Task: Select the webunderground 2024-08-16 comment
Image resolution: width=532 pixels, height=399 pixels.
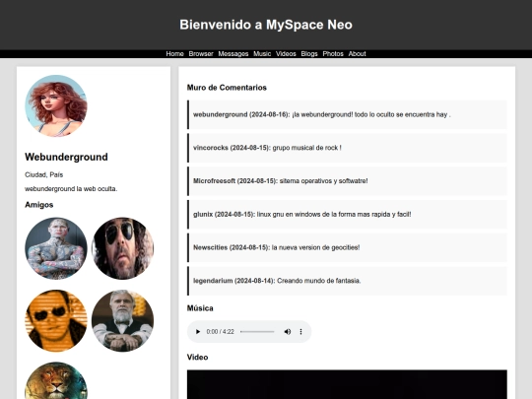Action: [x=347, y=114]
